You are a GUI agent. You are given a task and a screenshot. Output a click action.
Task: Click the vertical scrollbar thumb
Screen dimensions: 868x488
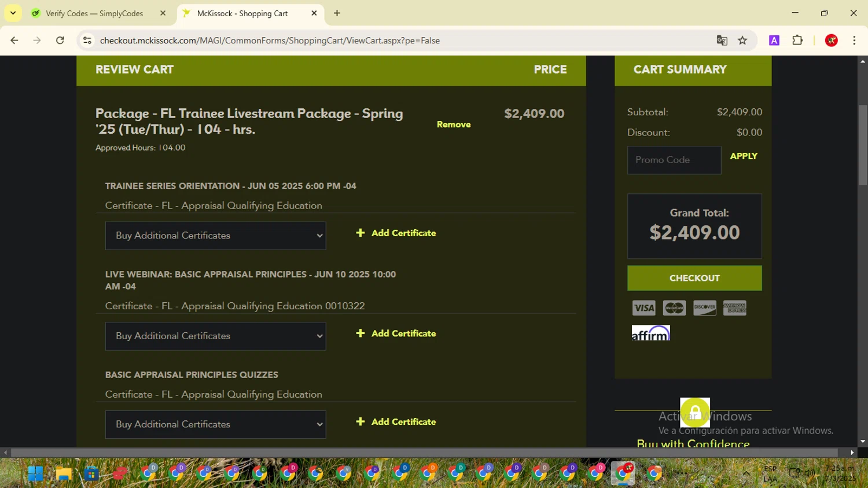863,145
